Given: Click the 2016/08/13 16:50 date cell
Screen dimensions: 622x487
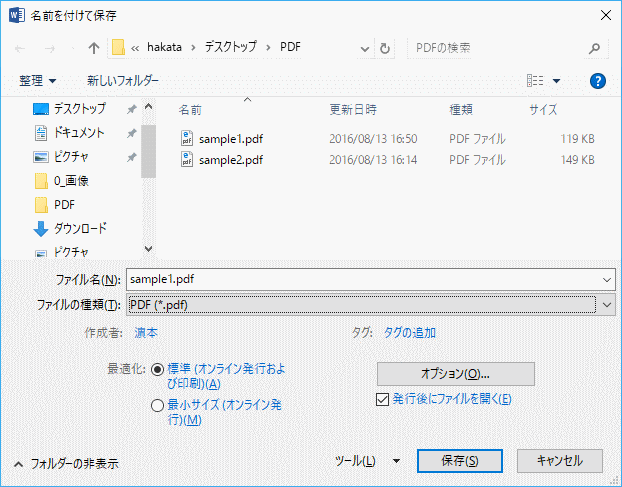Looking at the screenshot, I should coord(373,139).
